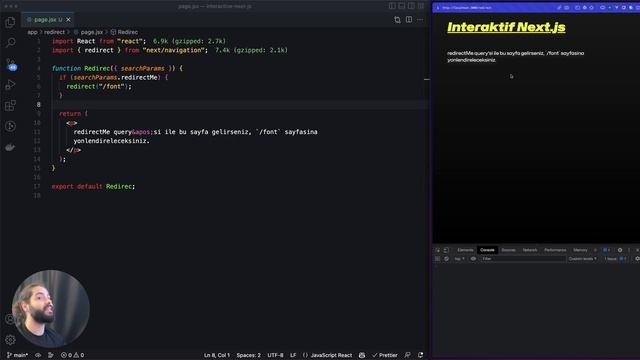Click the 'Prettier' status bar button

tap(385, 355)
